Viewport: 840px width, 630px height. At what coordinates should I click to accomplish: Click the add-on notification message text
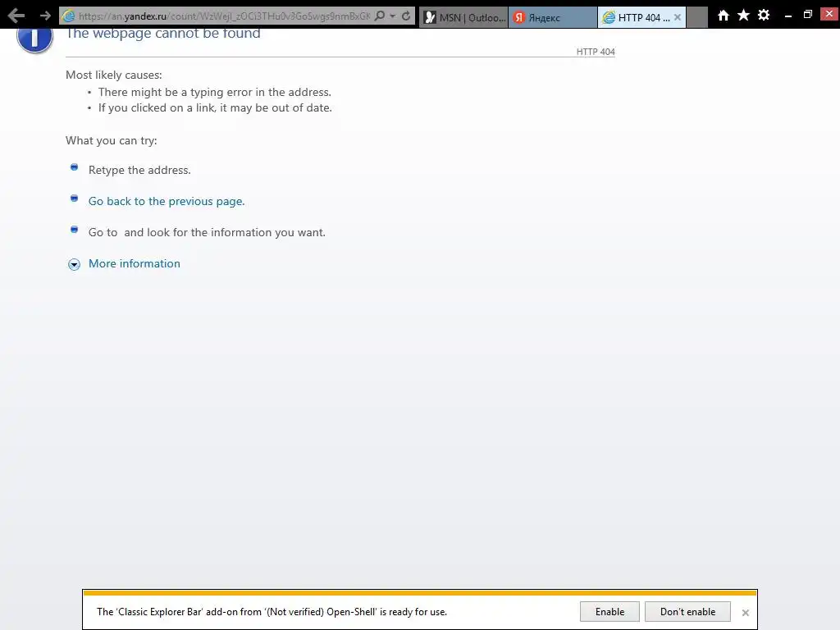point(272,612)
